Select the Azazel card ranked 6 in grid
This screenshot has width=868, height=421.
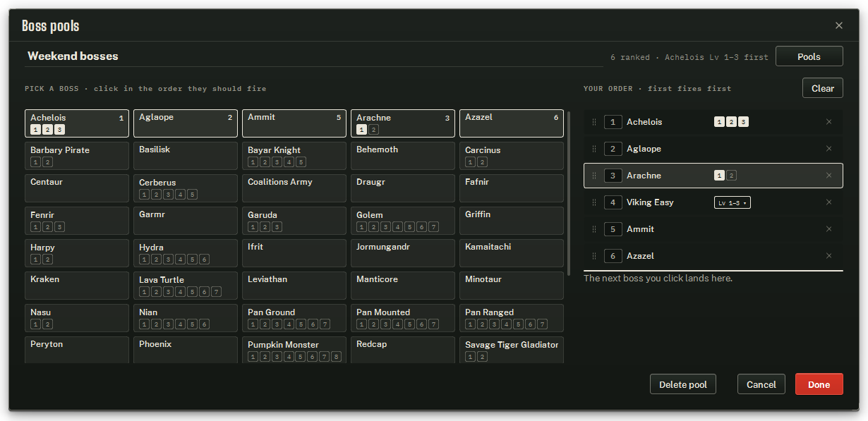click(x=512, y=123)
